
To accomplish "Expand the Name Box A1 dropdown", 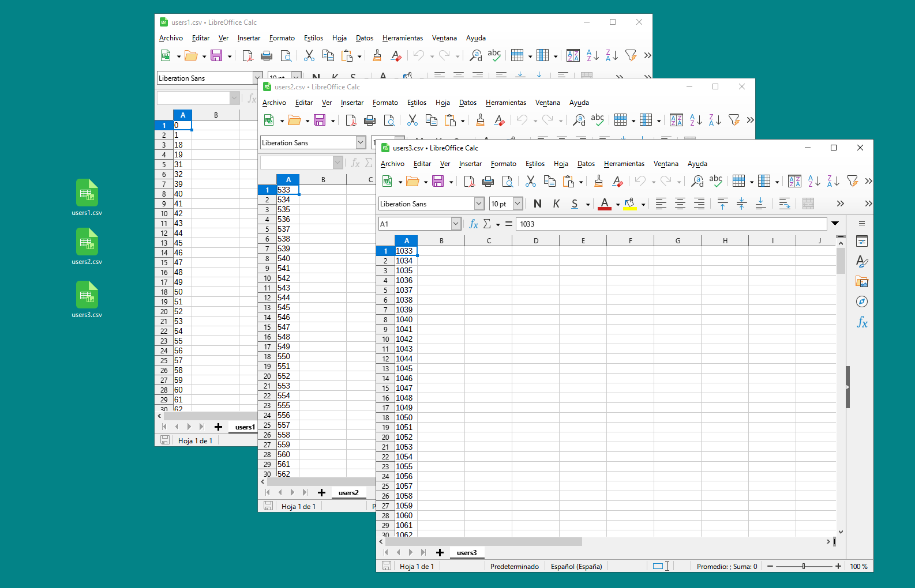I will coord(456,224).
